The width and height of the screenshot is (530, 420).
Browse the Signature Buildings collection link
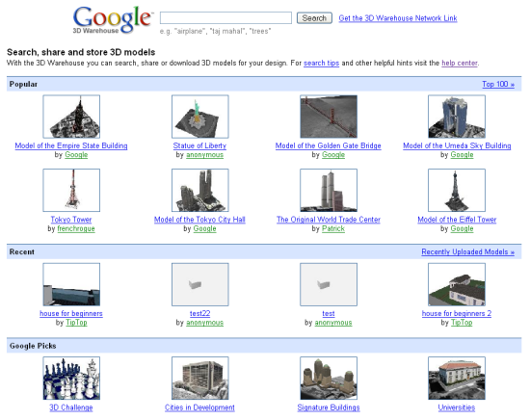tap(329, 407)
